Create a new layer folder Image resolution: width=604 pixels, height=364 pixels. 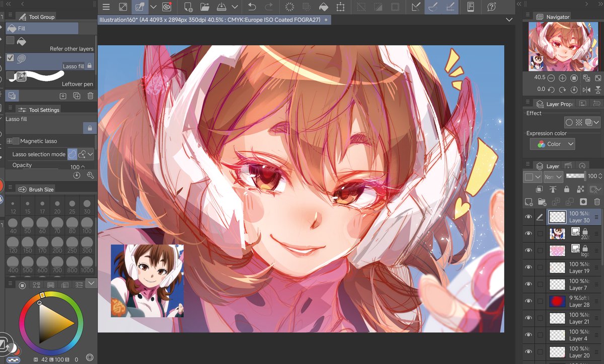pos(542,202)
